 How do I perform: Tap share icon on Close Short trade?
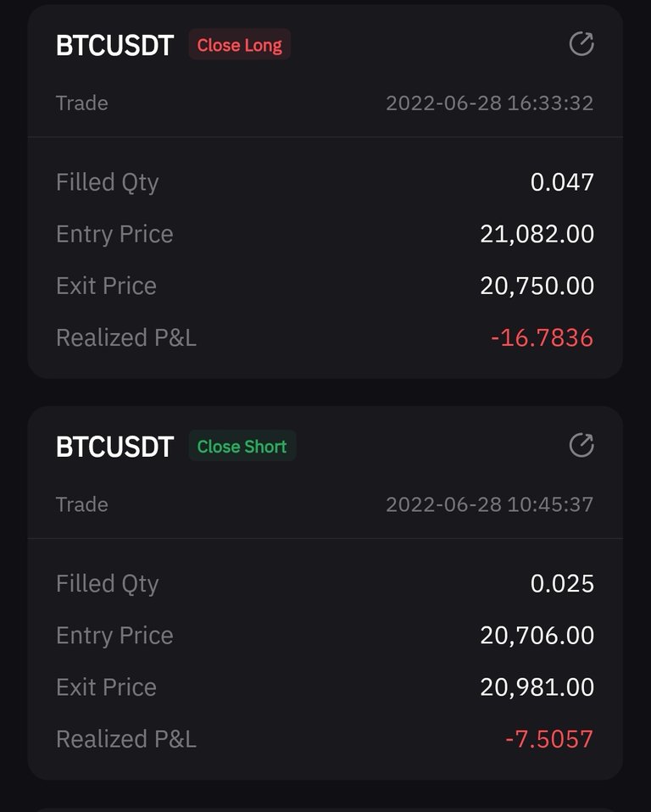coord(581,445)
